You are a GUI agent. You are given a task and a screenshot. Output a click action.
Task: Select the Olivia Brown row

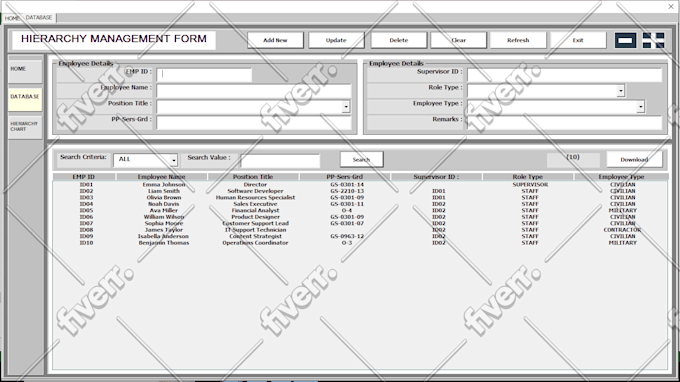pos(360,198)
